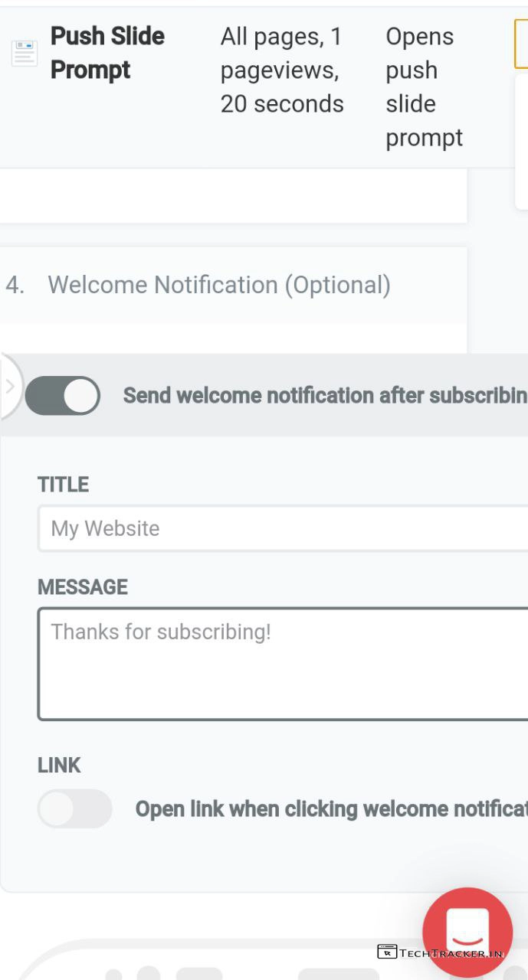
Task: Enable the open link toggle
Action: pyautogui.click(x=74, y=808)
